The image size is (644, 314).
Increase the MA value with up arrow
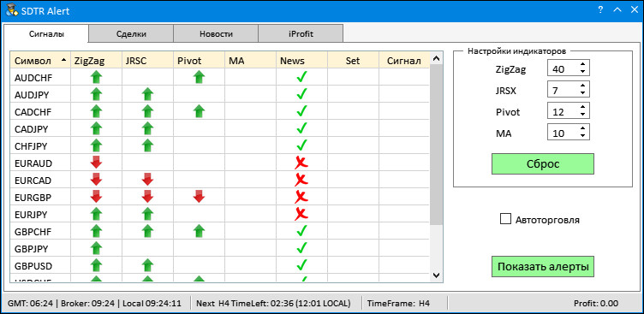582,129
